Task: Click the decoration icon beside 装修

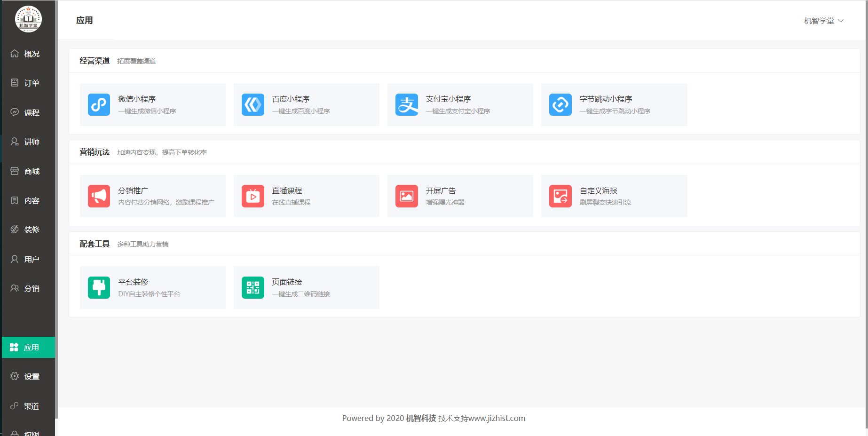Action: coord(15,230)
